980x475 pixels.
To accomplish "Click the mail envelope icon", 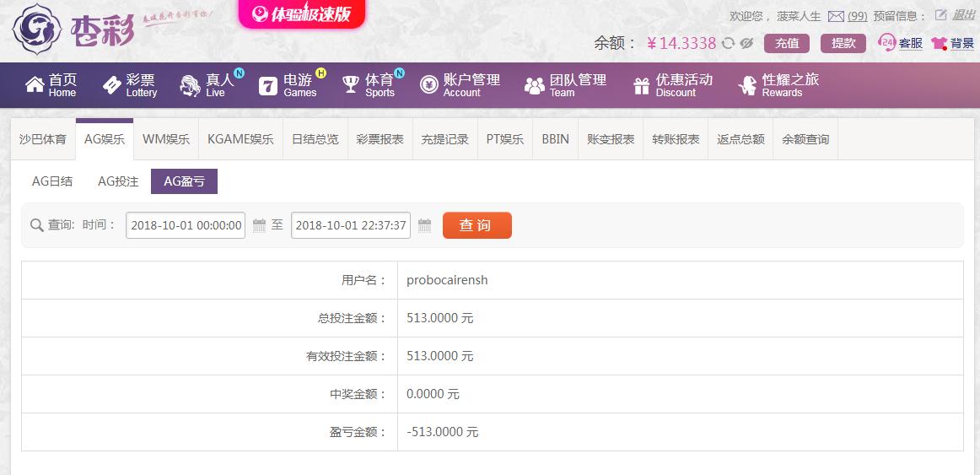I will (x=836, y=16).
